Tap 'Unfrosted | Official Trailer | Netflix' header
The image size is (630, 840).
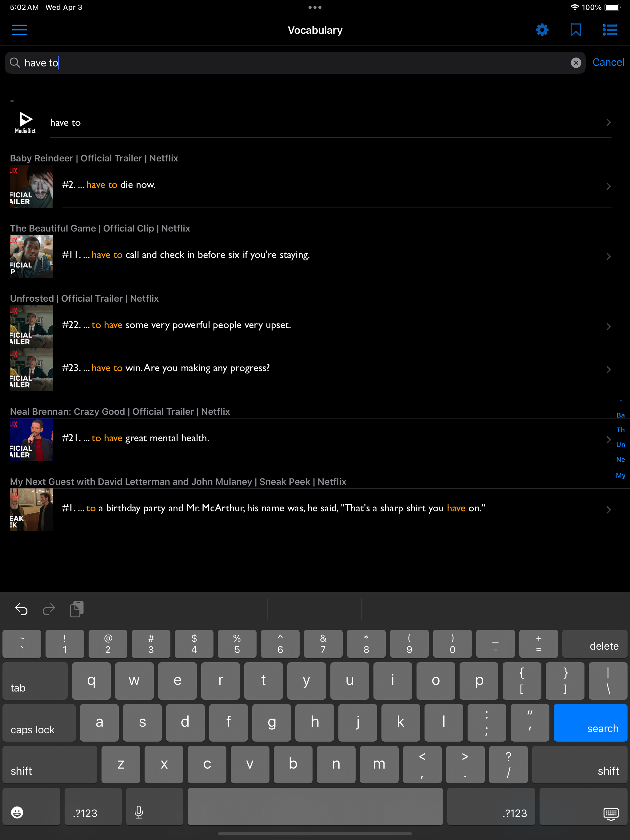(84, 299)
